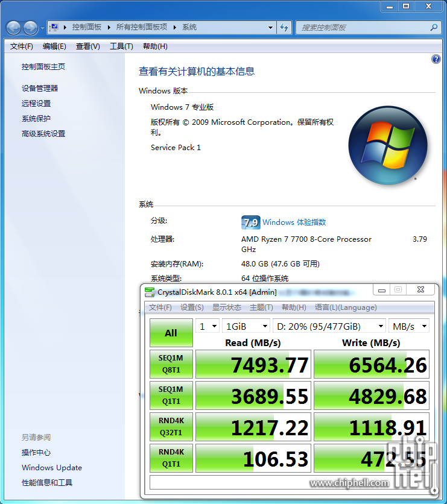447x504 pixels.
Task: Click the refresh button in address bar
Action: (284, 28)
